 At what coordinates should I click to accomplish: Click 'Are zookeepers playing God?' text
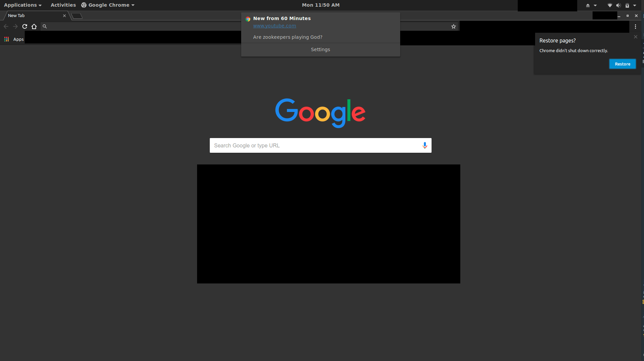click(x=288, y=37)
